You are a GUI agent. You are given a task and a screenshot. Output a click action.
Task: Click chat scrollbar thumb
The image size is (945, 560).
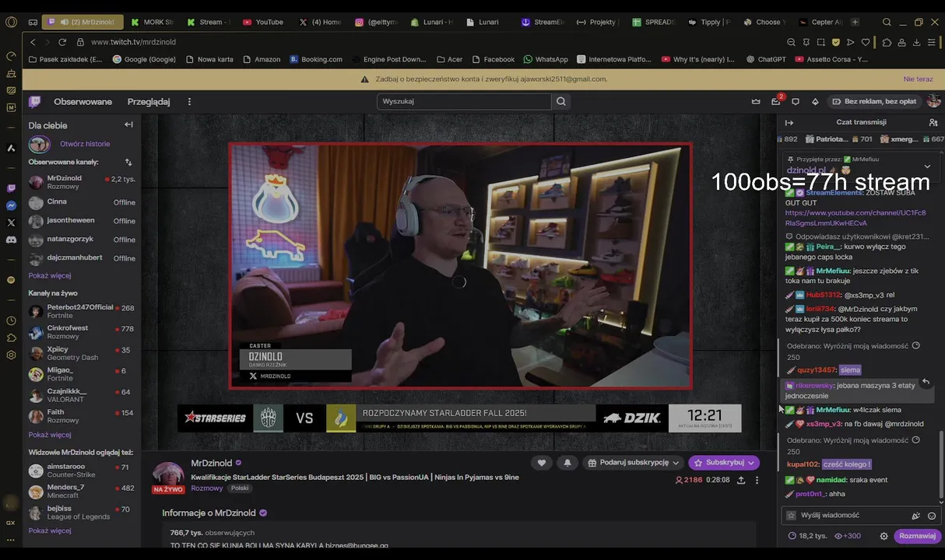tap(940, 465)
